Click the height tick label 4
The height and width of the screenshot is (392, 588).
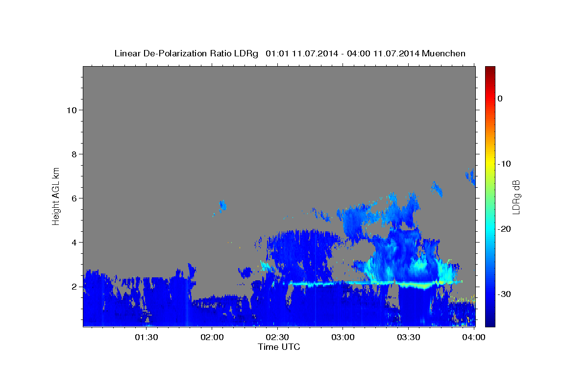pyautogui.click(x=73, y=242)
